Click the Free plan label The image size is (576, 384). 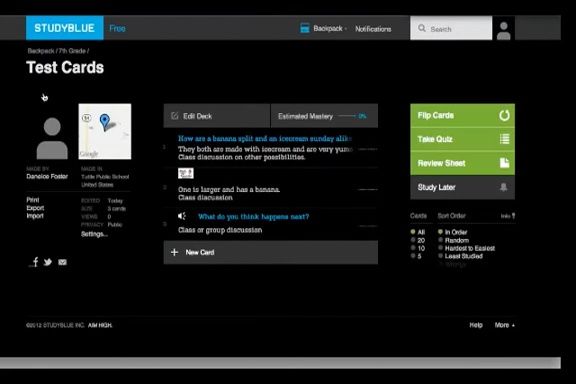(x=118, y=28)
